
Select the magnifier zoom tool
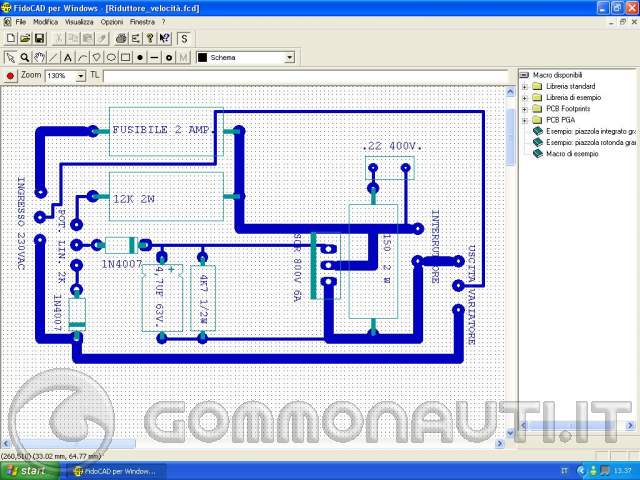(25, 58)
